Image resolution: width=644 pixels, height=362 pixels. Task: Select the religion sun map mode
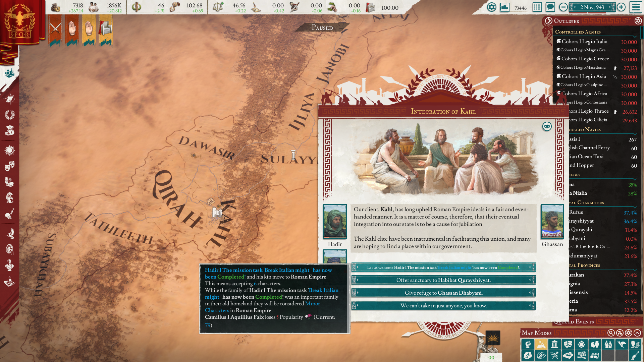[581, 344]
